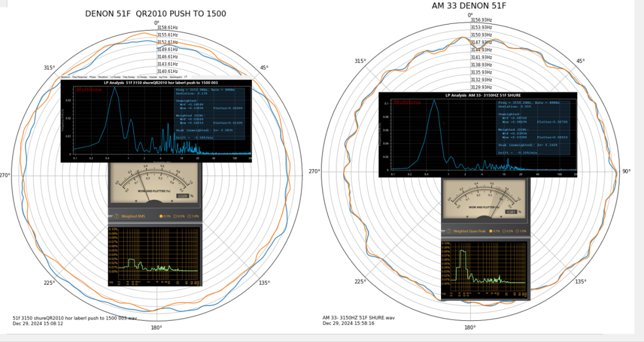Click the 135° label on the left polar plot

click(x=264, y=283)
